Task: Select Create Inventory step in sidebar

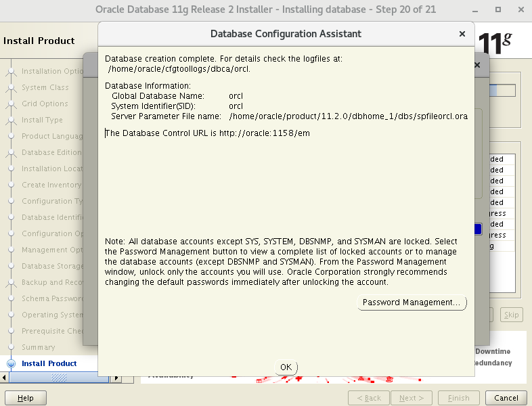Action: pyautogui.click(x=51, y=185)
